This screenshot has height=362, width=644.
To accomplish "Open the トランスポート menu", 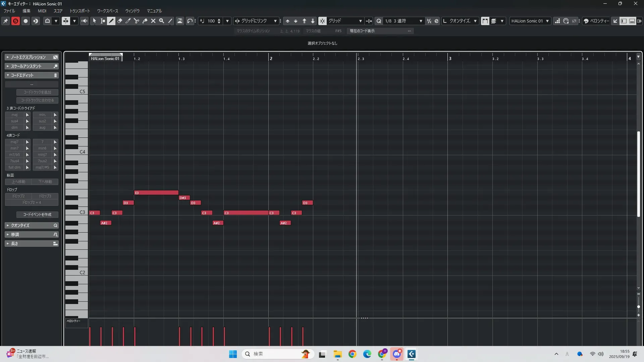I will (x=79, y=11).
